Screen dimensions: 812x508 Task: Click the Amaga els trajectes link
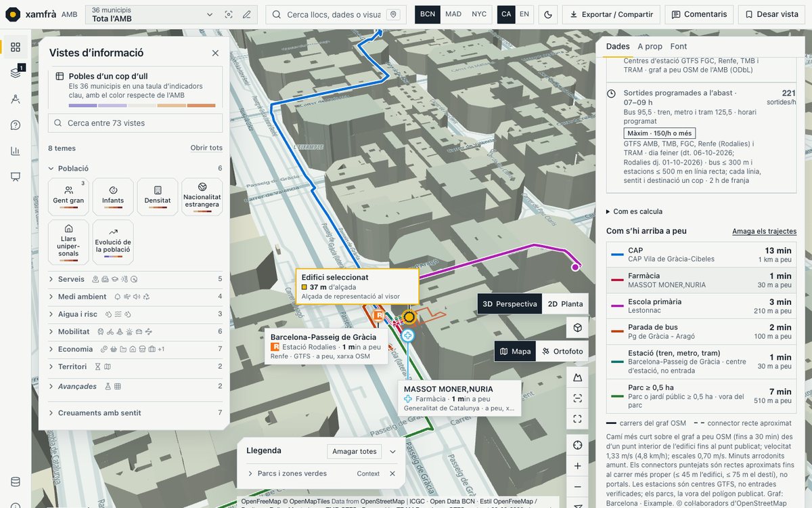[x=764, y=232]
